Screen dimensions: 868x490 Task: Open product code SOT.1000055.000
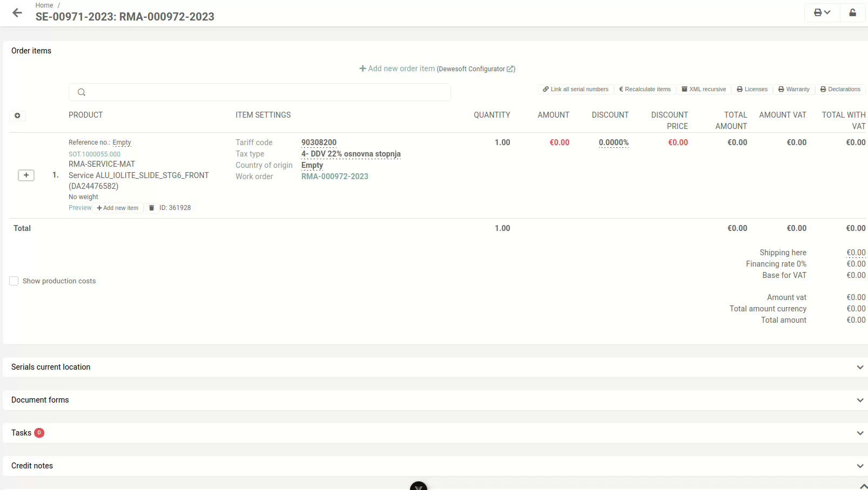95,154
